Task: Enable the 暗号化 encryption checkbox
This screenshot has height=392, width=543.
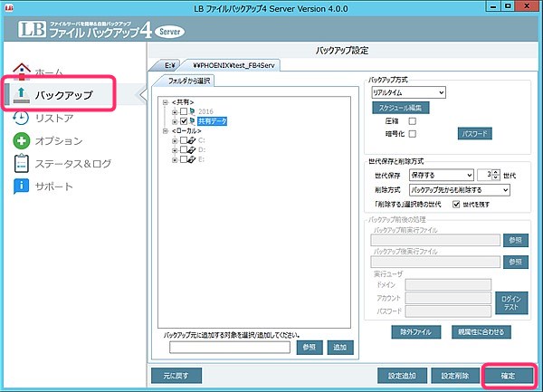Action: tap(413, 134)
